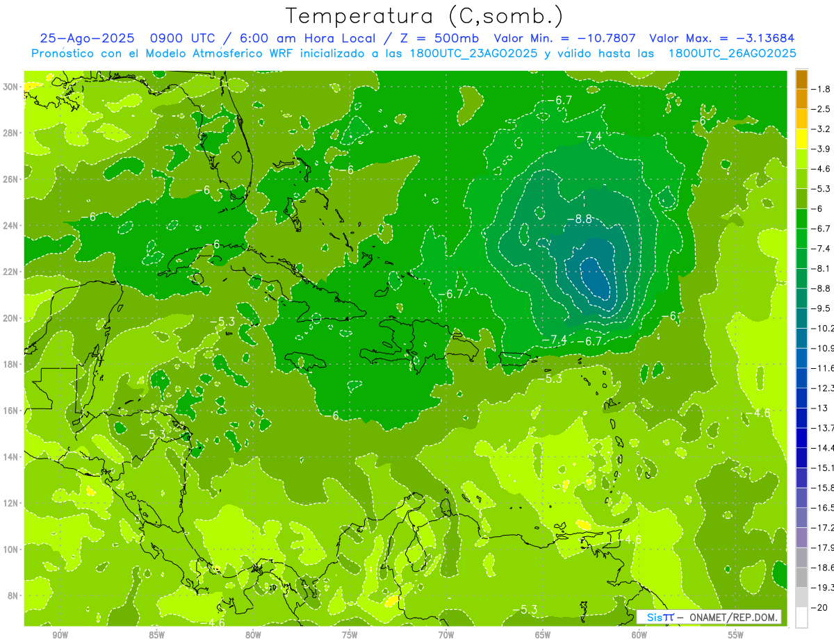Click the '8N' latitude label
The width and height of the screenshot is (834, 644).
pyautogui.click(x=13, y=596)
